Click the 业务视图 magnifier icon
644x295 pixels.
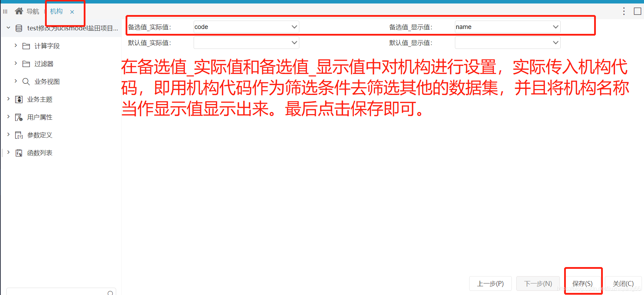(x=26, y=81)
